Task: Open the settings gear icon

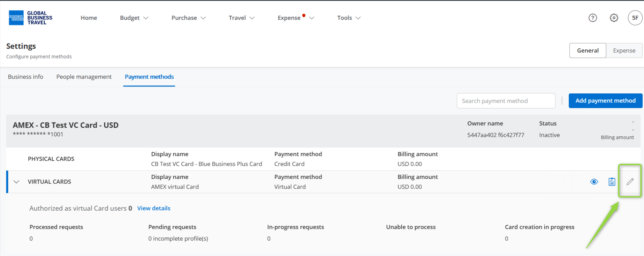Action: [614, 18]
